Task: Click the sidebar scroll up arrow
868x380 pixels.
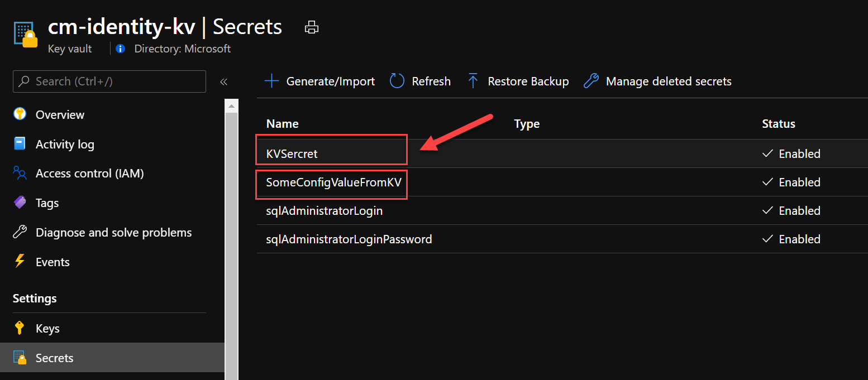Action: coord(231,105)
